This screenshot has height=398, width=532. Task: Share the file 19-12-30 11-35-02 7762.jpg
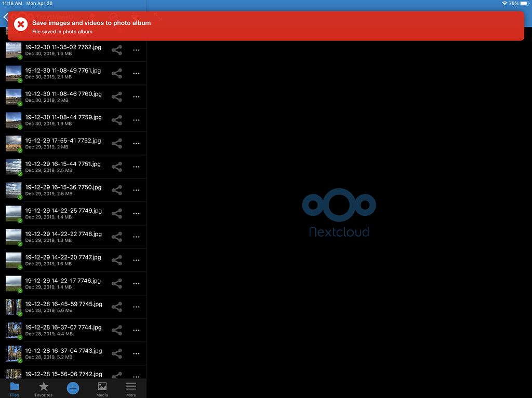point(116,50)
